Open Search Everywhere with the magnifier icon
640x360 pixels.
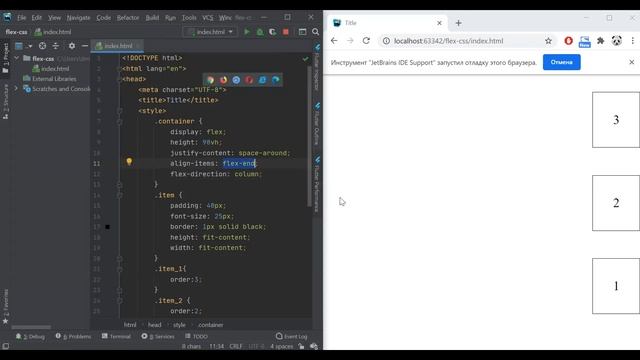[316, 32]
